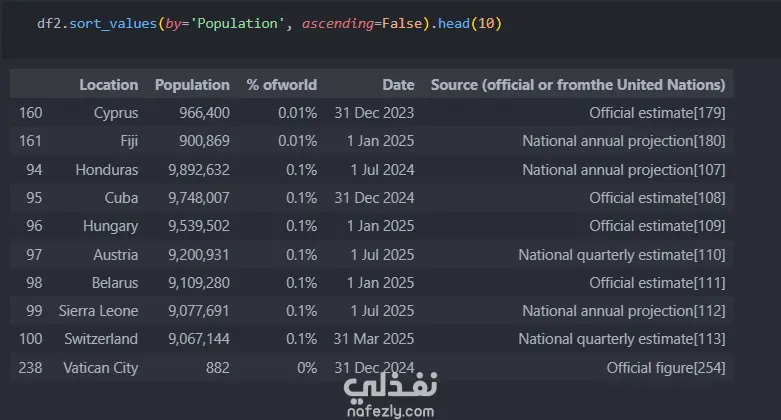The width and height of the screenshot is (781, 420).
Task: Select the Fiji row index 161
Action: click(x=30, y=141)
